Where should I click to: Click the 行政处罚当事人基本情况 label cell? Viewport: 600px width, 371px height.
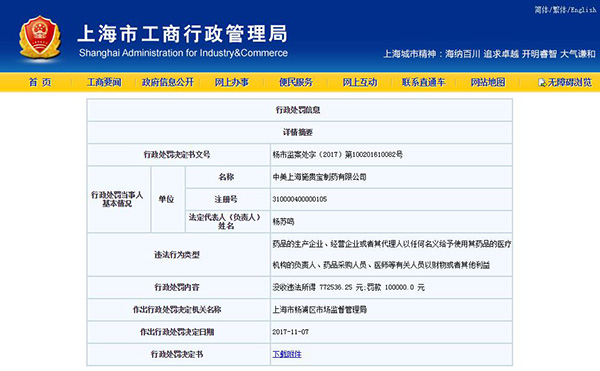(119, 199)
